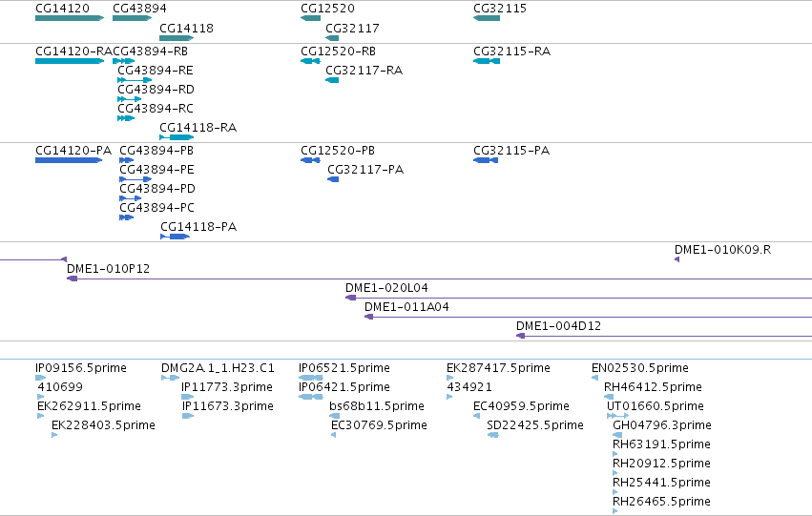Click EST RH46412.5prime
The image size is (812, 516).
(x=609, y=397)
